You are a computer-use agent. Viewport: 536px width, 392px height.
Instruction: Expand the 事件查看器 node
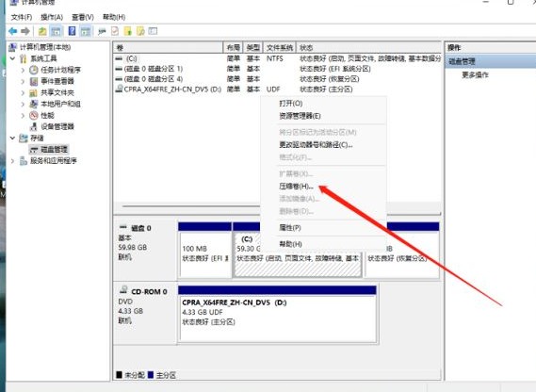23,81
